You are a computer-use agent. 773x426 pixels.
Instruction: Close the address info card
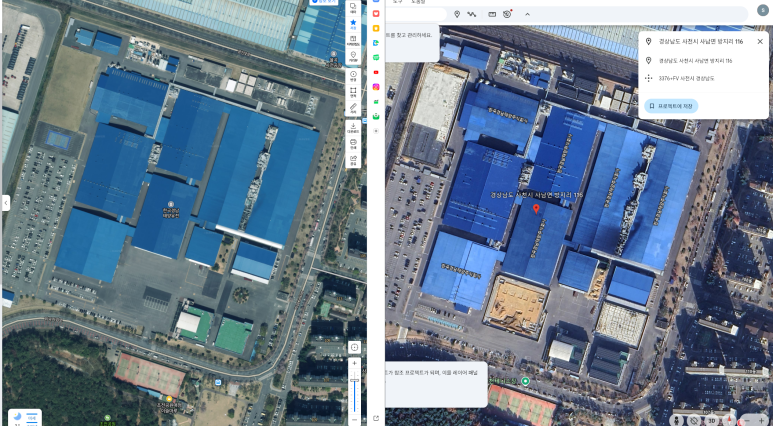coord(760,41)
